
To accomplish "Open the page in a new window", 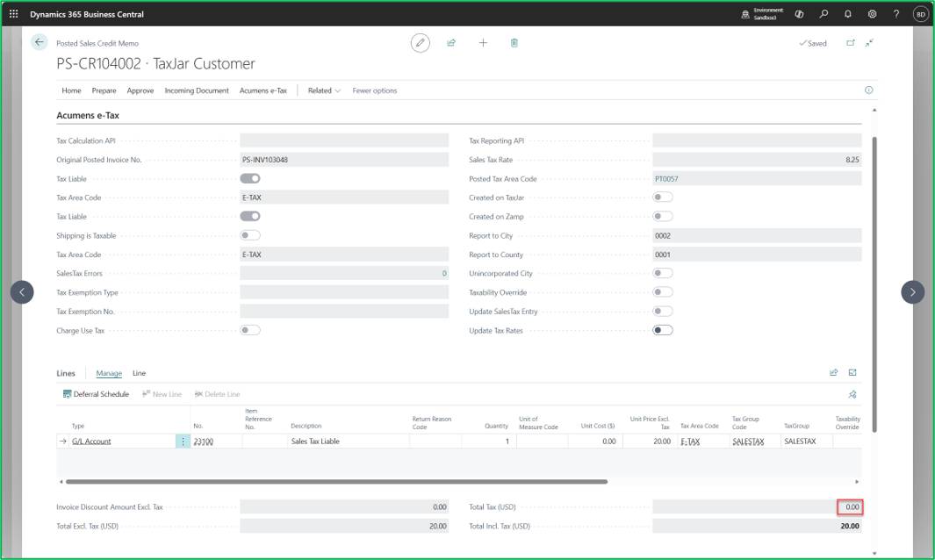I will coord(851,43).
